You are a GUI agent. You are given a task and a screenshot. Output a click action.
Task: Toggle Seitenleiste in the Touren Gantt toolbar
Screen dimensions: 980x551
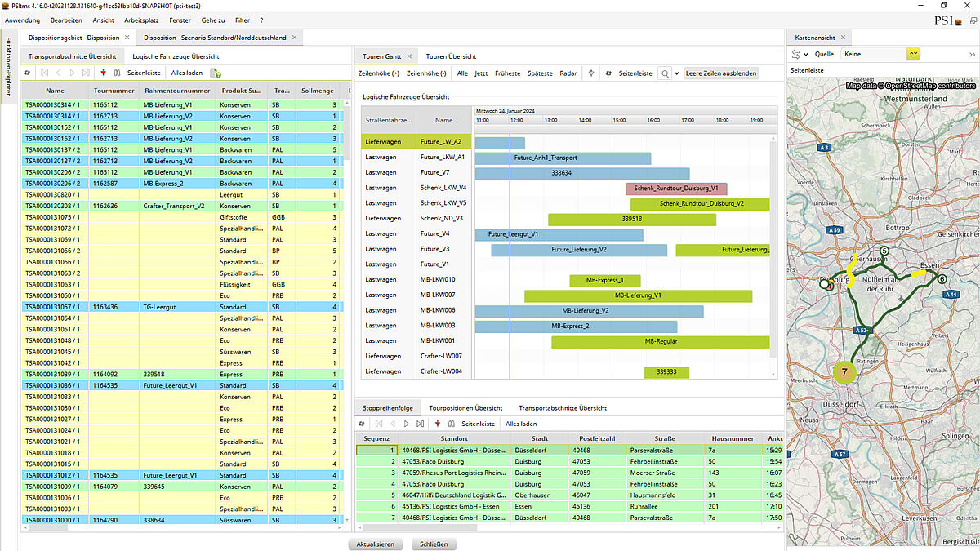(635, 73)
